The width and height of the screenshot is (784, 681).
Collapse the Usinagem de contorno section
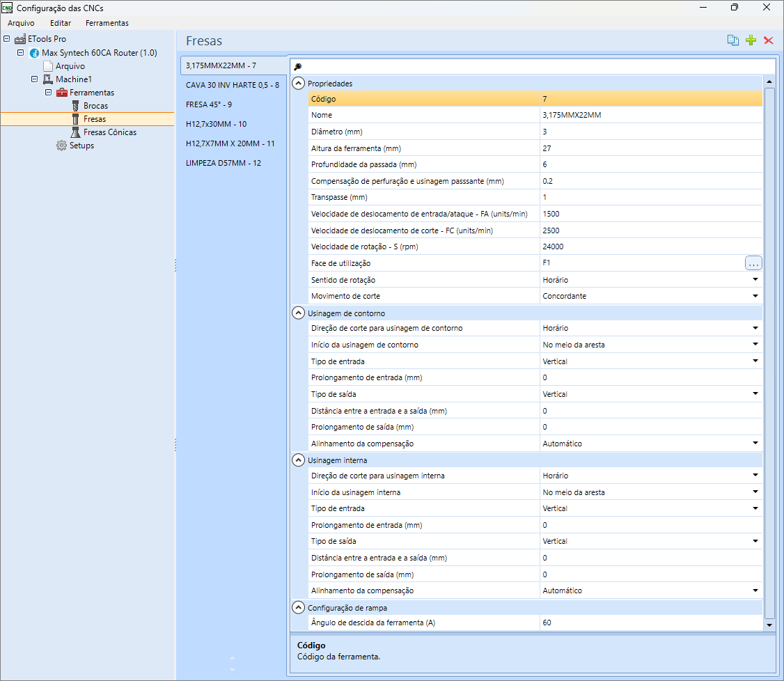click(x=298, y=313)
